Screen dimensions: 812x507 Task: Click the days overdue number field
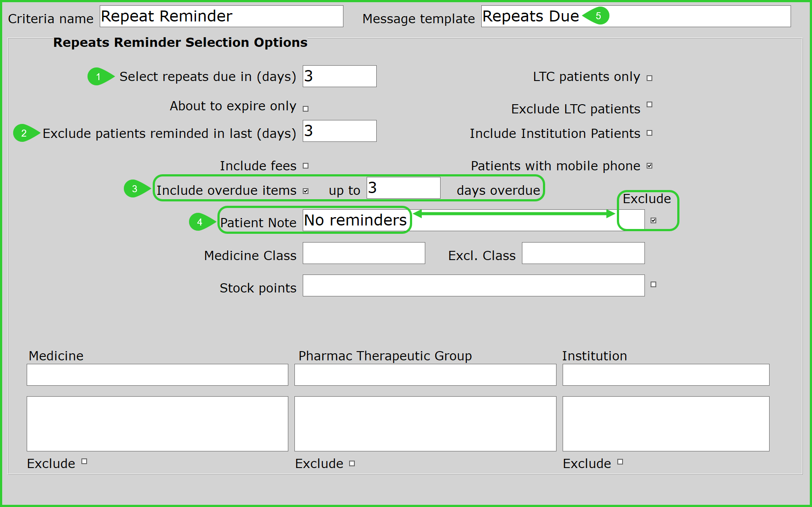coord(403,188)
